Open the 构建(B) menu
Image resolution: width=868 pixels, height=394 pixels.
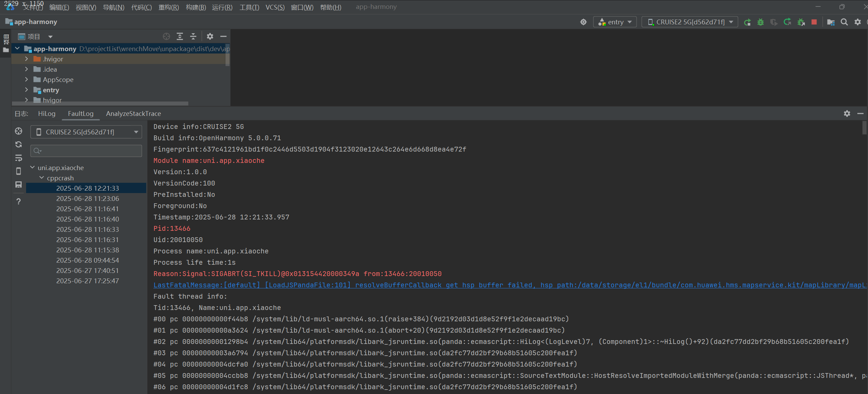pyautogui.click(x=196, y=7)
